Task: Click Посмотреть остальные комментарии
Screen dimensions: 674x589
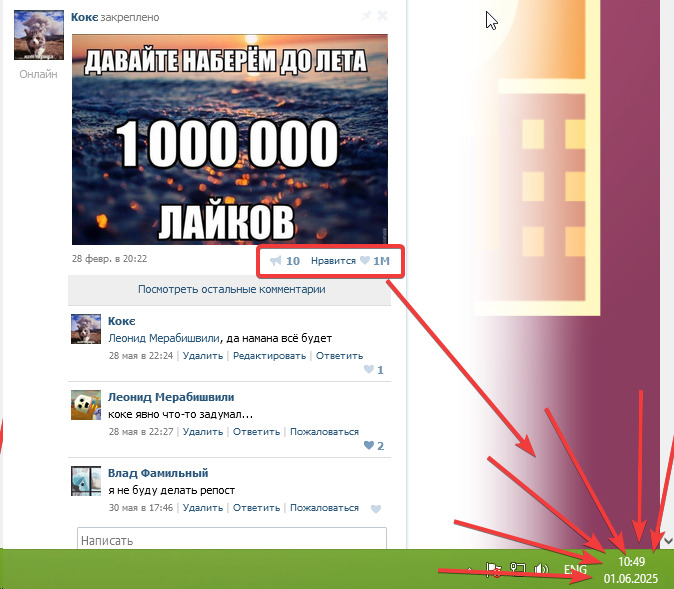Action: pyautogui.click(x=231, y=289)
